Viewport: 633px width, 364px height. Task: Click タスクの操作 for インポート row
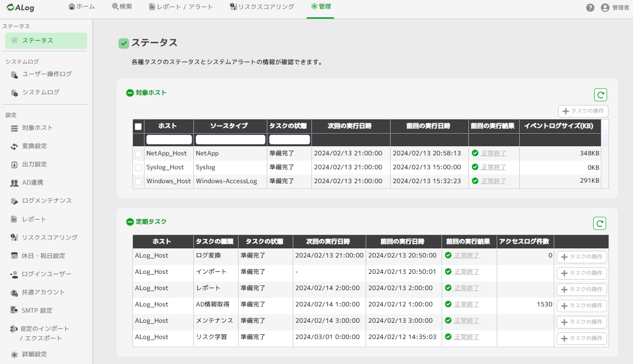point(582,273)
